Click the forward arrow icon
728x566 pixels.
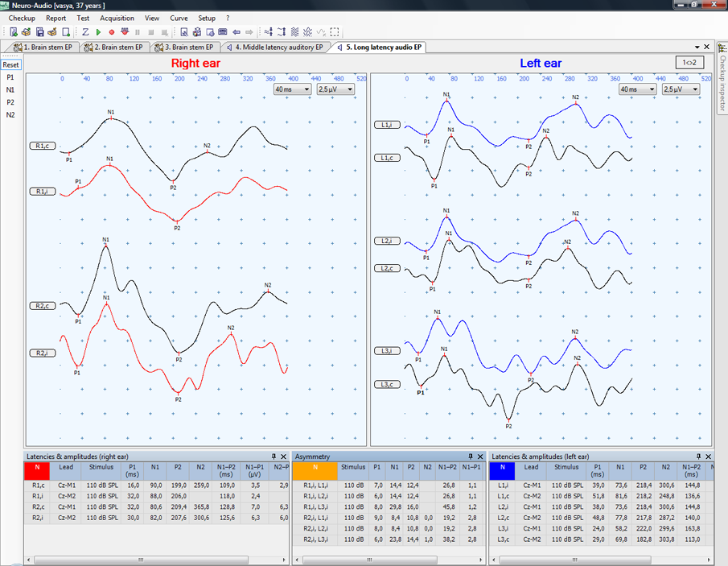(x=249, y=32)
